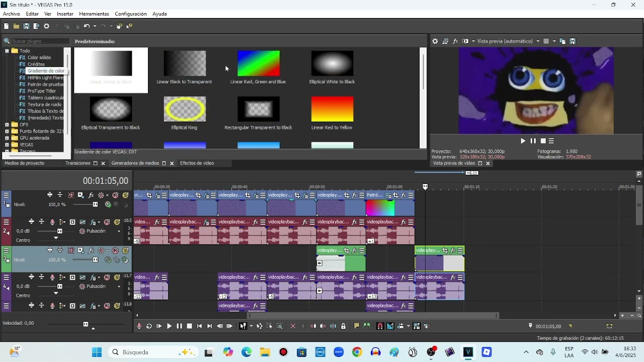Screen dimensions: 644x362
Task: Expand GPU acelerada folder
Action: (x=7, y=138)
